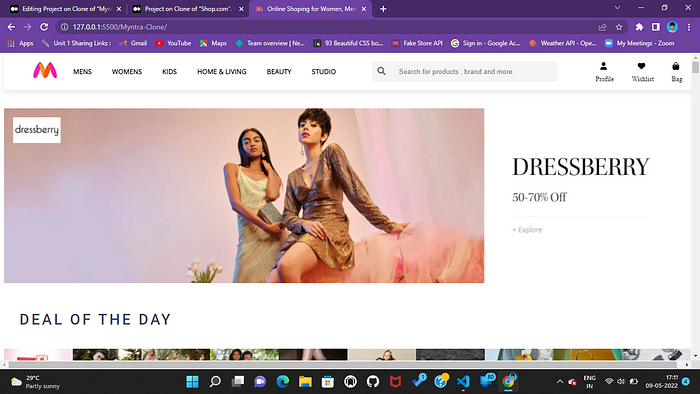Viewport: 700px width, 394px height.
Task: Open the KIDS menu
Action: pyautogui.click(x=169, y=71)
